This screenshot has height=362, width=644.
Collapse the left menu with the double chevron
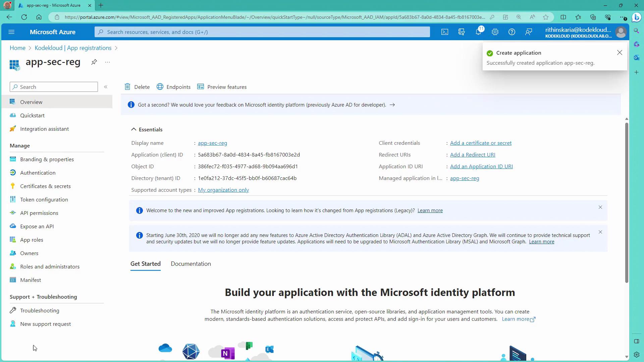(106, 87)
